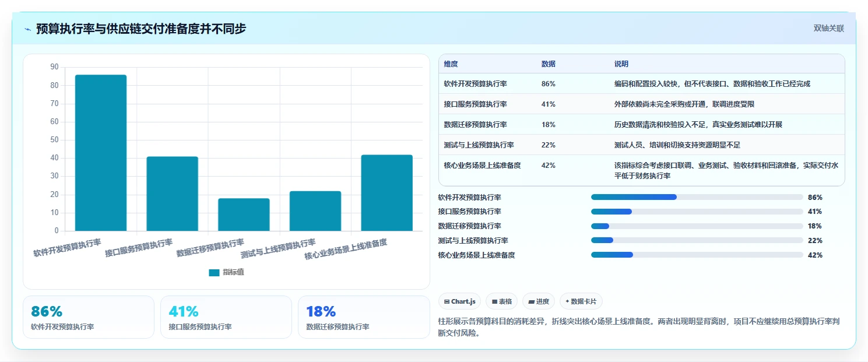Screen dimensions: 868x362
Task: Click the 说明 column header in the table
Action: pos(621,64)
